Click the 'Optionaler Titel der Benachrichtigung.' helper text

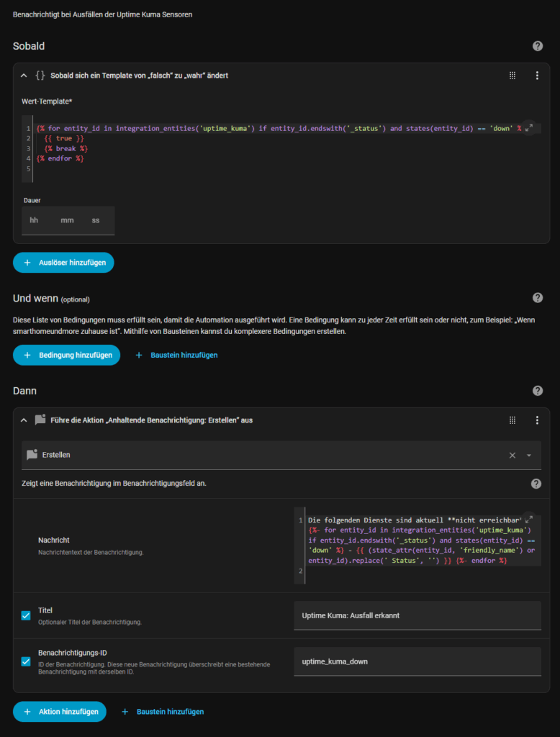click(90, 622)
